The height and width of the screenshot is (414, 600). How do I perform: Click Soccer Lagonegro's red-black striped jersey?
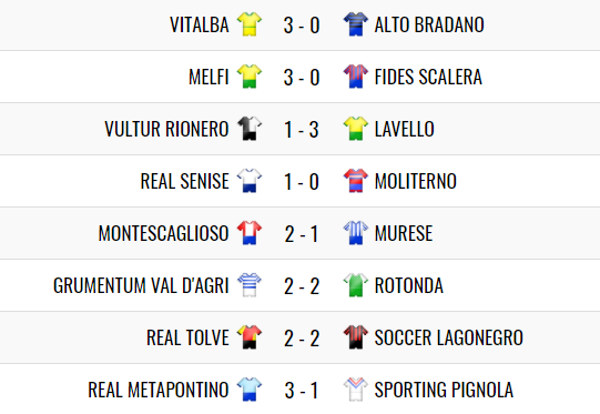tap(356, 337)
